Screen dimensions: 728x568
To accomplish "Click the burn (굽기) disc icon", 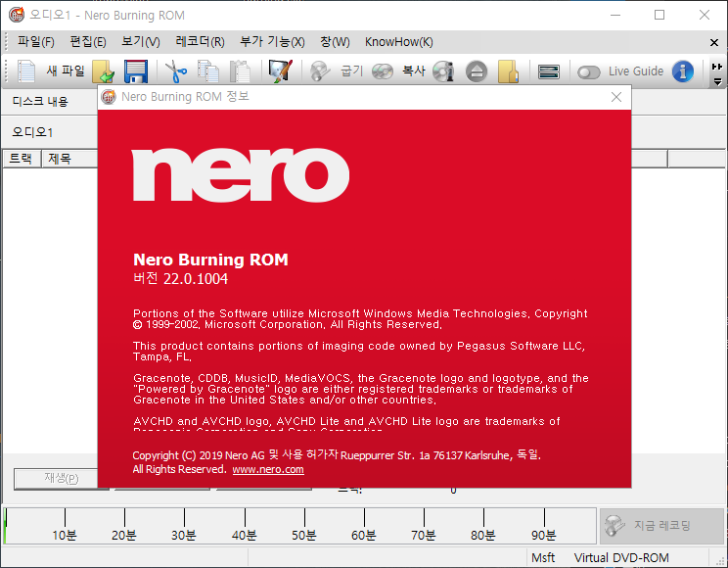I will 319,71.
